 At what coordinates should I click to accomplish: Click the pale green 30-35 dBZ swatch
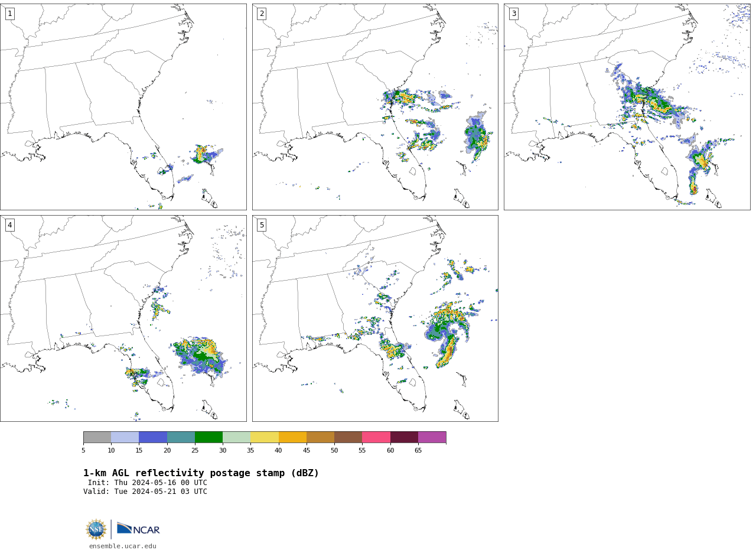(x=236, y=437)
